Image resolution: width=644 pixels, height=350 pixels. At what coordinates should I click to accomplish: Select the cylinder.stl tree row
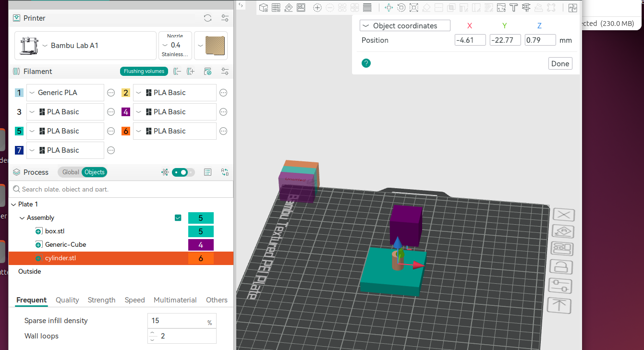[x=121, y=258]
